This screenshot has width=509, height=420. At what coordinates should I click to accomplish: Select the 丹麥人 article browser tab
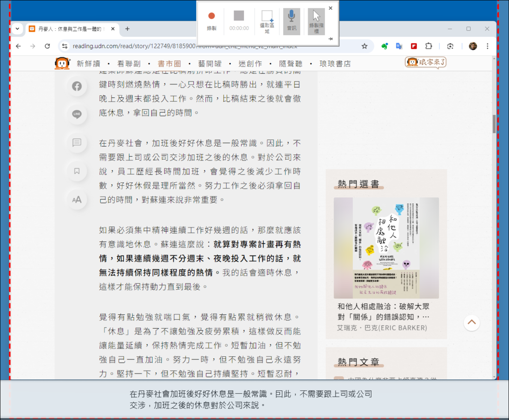(70, 29)
